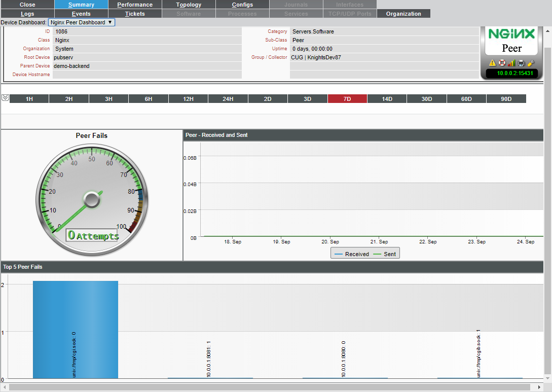Click the printer report icon
This screenshot has width=552, height=392.
521,63
